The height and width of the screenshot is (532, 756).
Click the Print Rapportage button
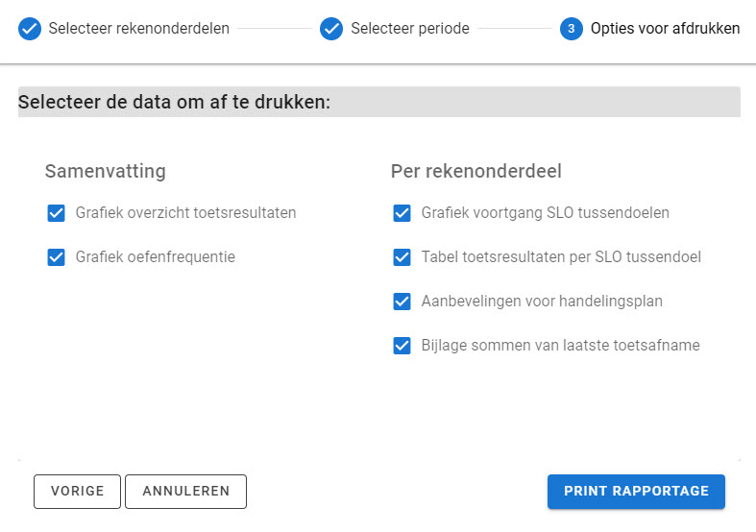coord(636,491)
